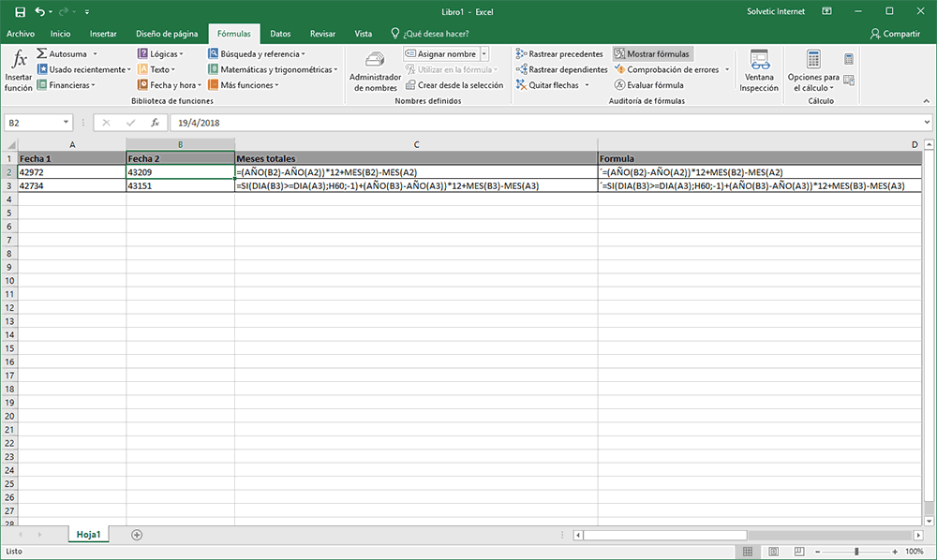This screenshot has width=937, height=560.
Task: Add new sheet with plus icon
Action: click(x=137, y=535)
